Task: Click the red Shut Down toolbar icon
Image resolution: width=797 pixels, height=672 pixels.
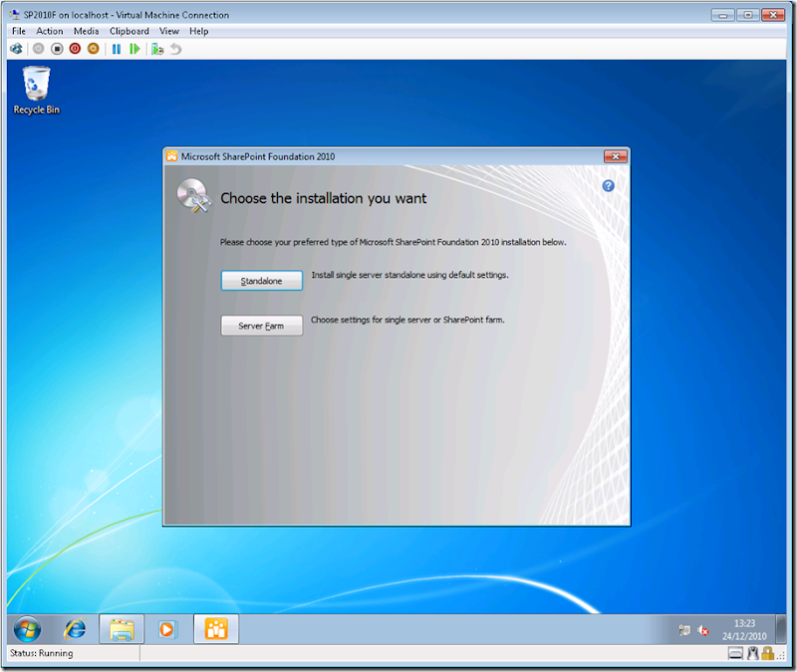Action: click(74, 49)
